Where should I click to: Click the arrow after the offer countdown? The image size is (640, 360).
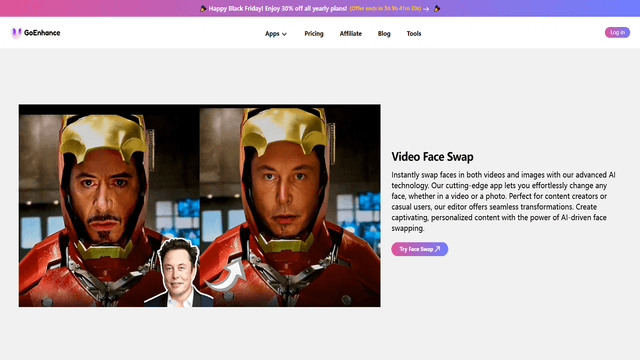click(x=426, y=9)
